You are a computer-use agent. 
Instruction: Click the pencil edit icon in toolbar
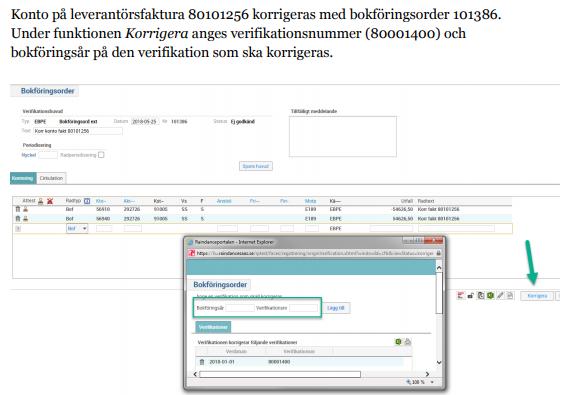click(x=500, y=295)
